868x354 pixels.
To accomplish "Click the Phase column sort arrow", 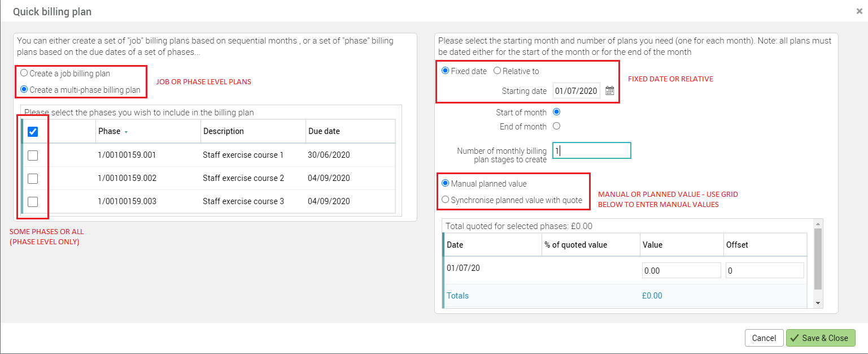I will pyautogui.click(x=126, y=132).
